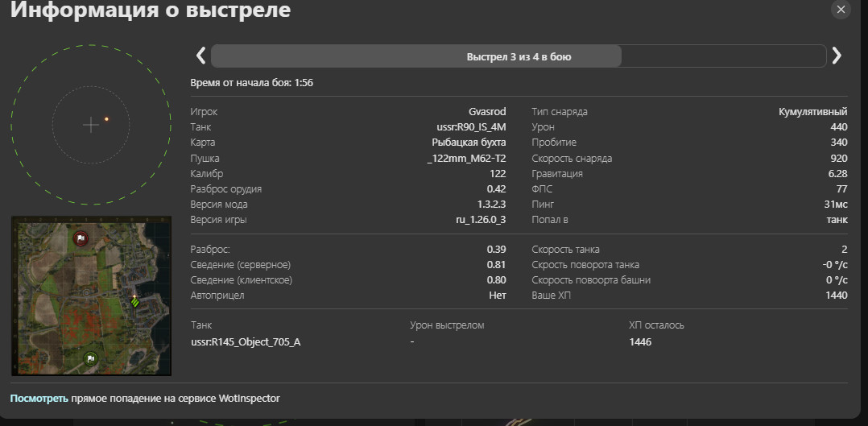
Task: Click the orange shot impact dot in circle
Action: [106, 118]
